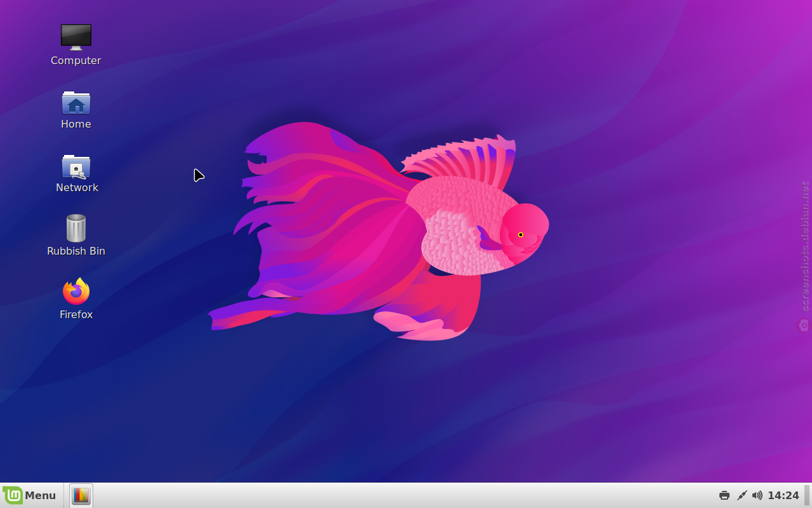Click the taskbar application launcher beside Menu
The width and height of the screenshot is (812, 508).
click(x=81, y=495)
